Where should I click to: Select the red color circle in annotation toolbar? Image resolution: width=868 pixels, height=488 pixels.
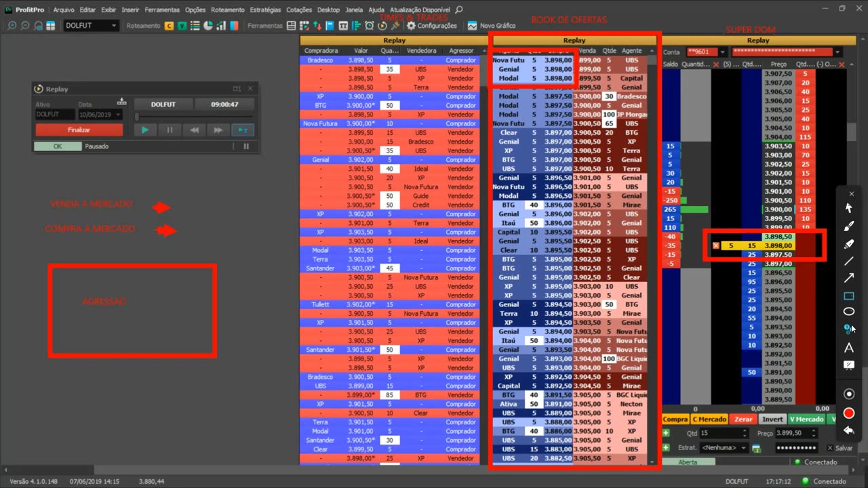tap(848, 413)
